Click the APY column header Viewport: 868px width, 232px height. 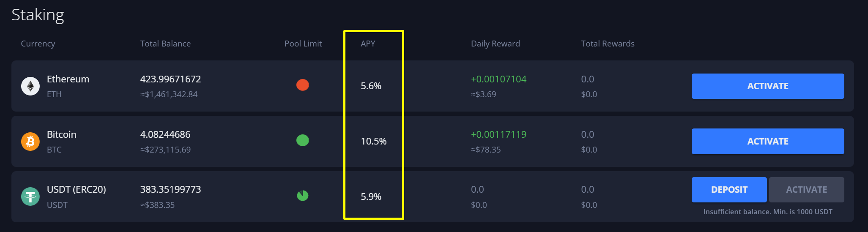(x=368, y=44)
